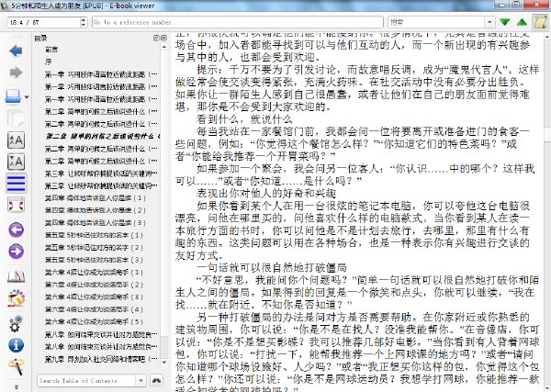The image size is (551, 392).
Task: Open 第六章 4招让你成为谈话高手 (5)
Action: (94, 321)
